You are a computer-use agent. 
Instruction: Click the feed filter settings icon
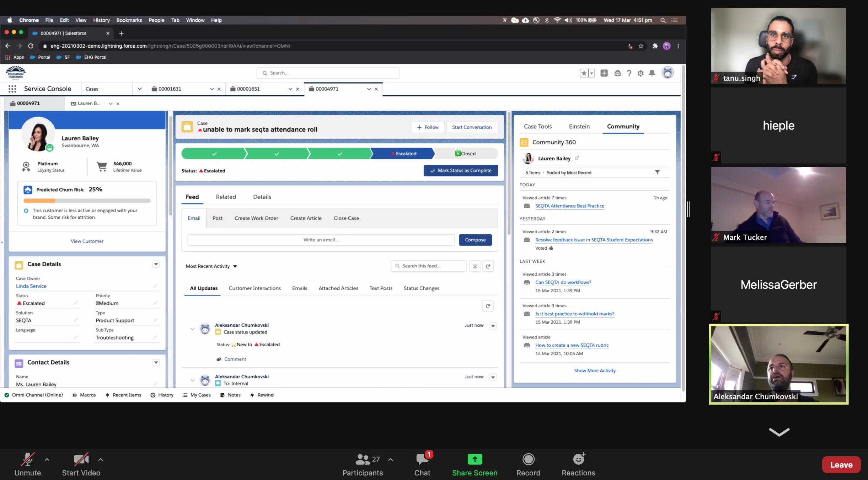coord(475,266)
